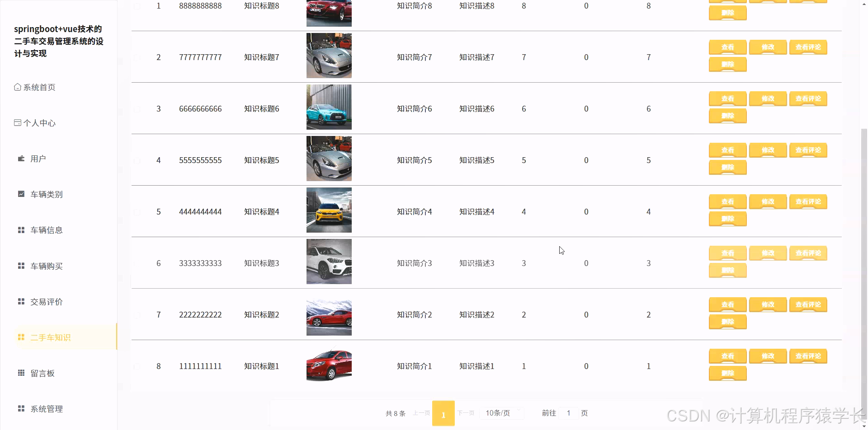Click the 车辆信息 grid icon
Viewport: 868px width, 430px height.
[21, 229]
